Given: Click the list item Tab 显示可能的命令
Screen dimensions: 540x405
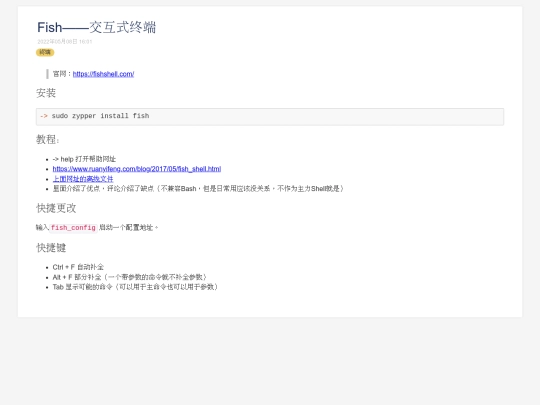Looking at the screenshot, I should (x=135, y=287).
